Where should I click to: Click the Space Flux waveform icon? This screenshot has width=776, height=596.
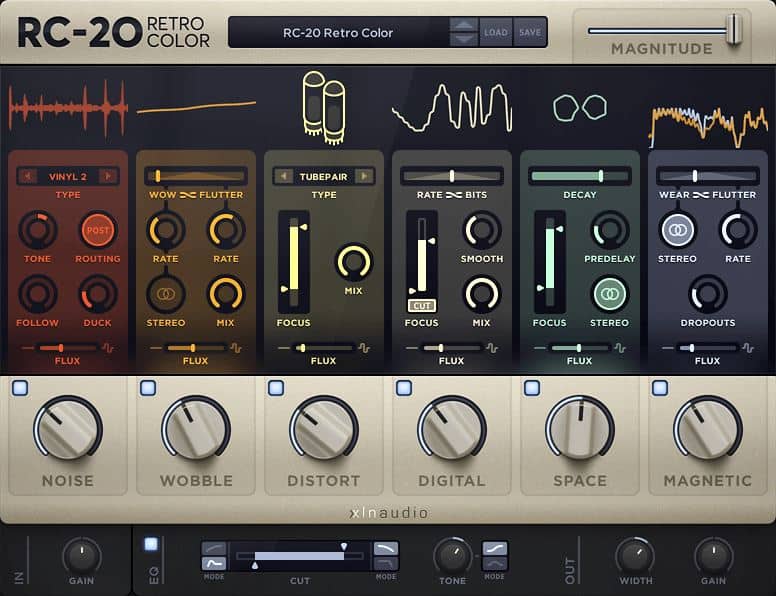(x=620, y=348)
